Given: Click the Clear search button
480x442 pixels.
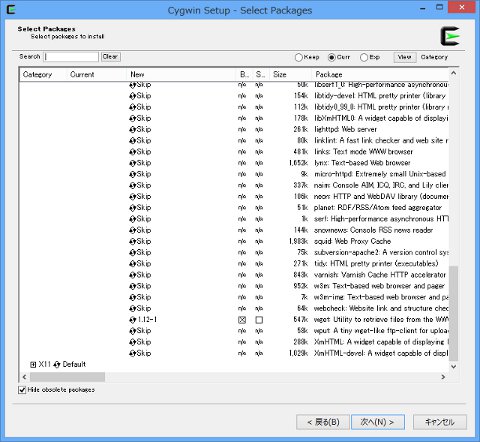Looking at the screenshot, I should (x=110, y=57).
